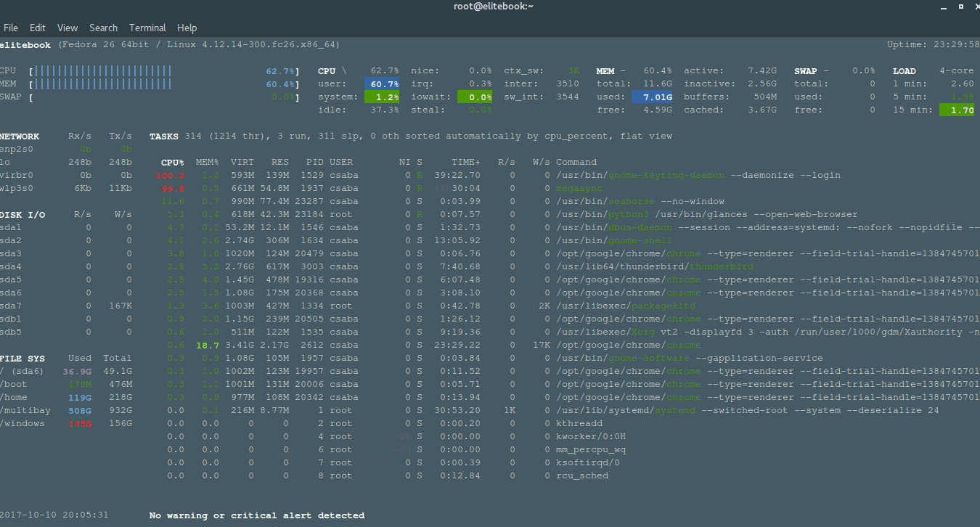Viewport: 980px width, 527px height.
Task: Click the TASKS 314 summary line
Action: 411,136
